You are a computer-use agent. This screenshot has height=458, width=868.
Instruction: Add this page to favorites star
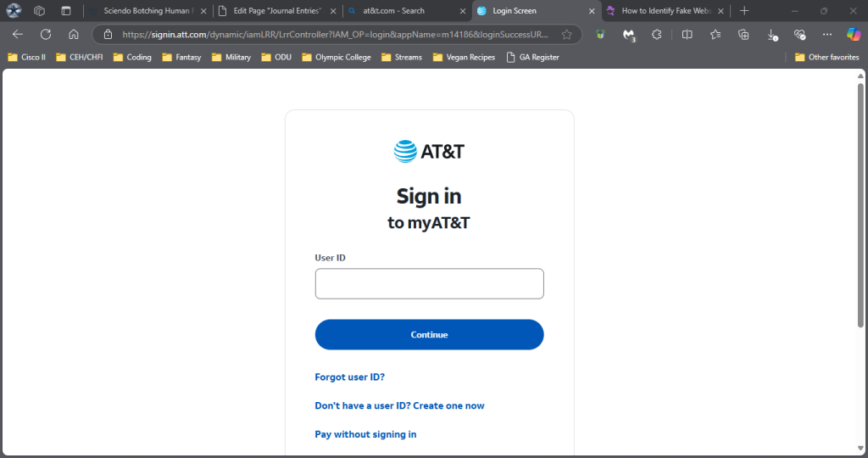point(566,34)
